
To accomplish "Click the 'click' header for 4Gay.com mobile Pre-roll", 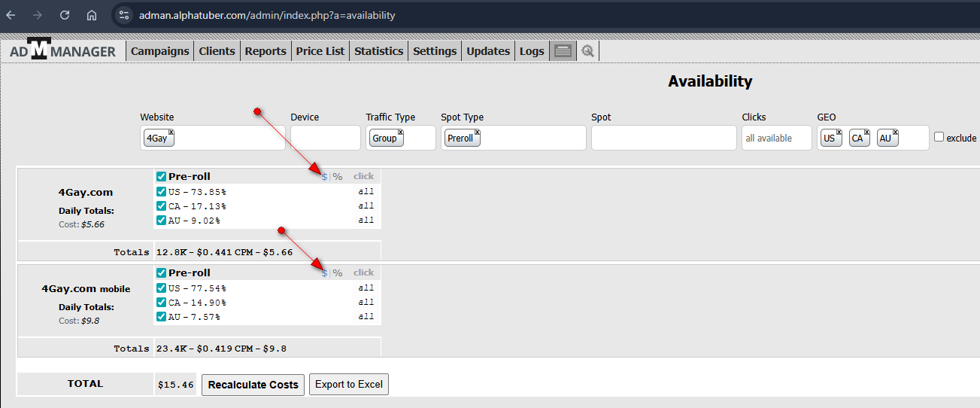I will pyautogui.click(x=363, y=273).
